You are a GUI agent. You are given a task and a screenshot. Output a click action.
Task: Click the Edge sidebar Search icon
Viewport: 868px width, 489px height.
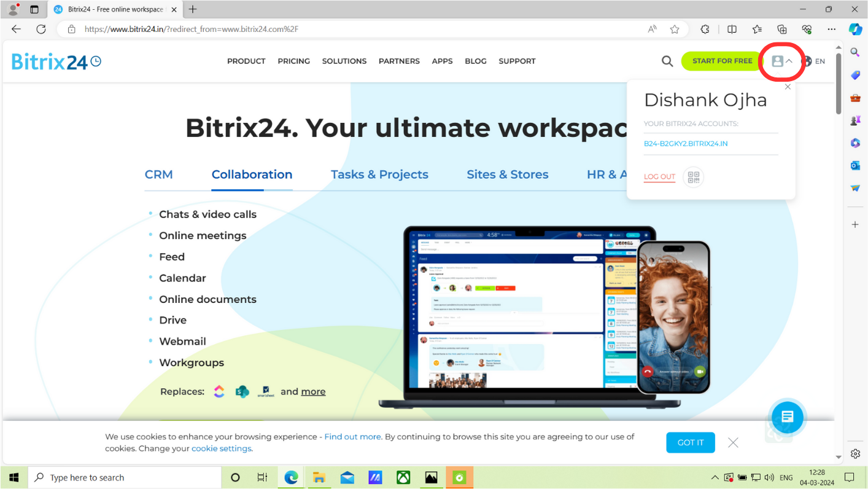point(855,52)
